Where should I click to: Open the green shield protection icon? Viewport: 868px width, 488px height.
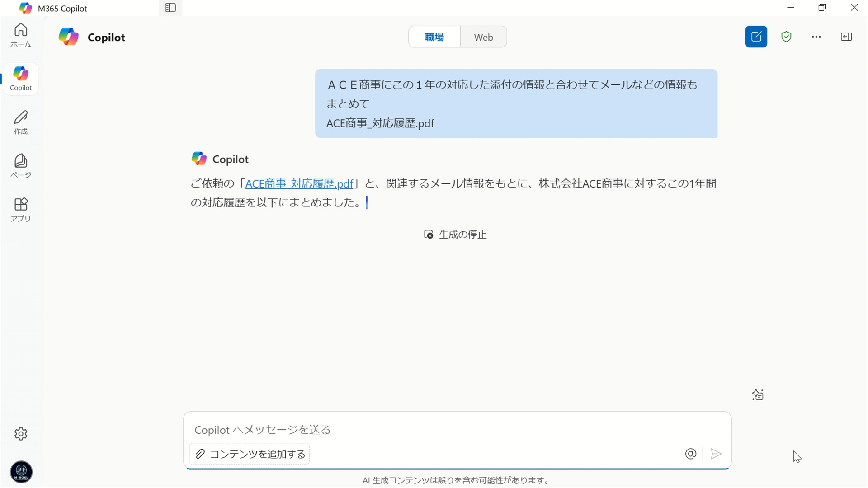(786, 37)
